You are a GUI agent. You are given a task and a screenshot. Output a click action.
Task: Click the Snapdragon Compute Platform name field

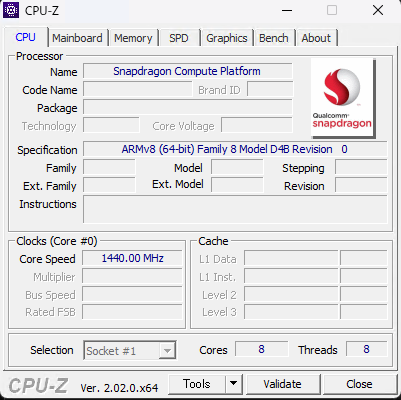(188, 71)
